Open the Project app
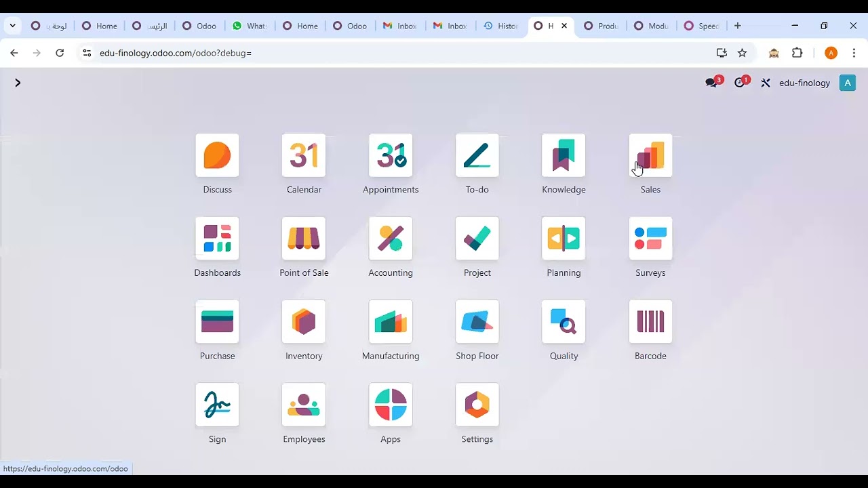This screenshot has width=868, height=488. click(477, 239)
